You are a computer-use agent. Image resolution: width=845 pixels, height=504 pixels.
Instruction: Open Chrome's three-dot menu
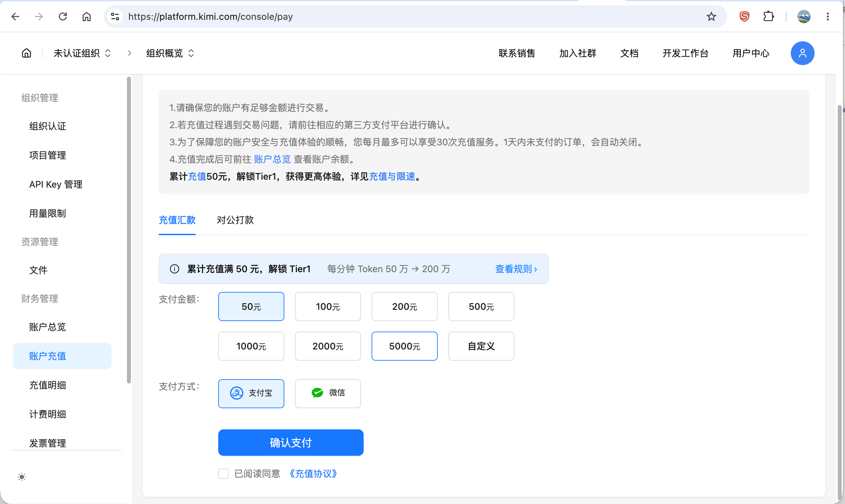828,16
